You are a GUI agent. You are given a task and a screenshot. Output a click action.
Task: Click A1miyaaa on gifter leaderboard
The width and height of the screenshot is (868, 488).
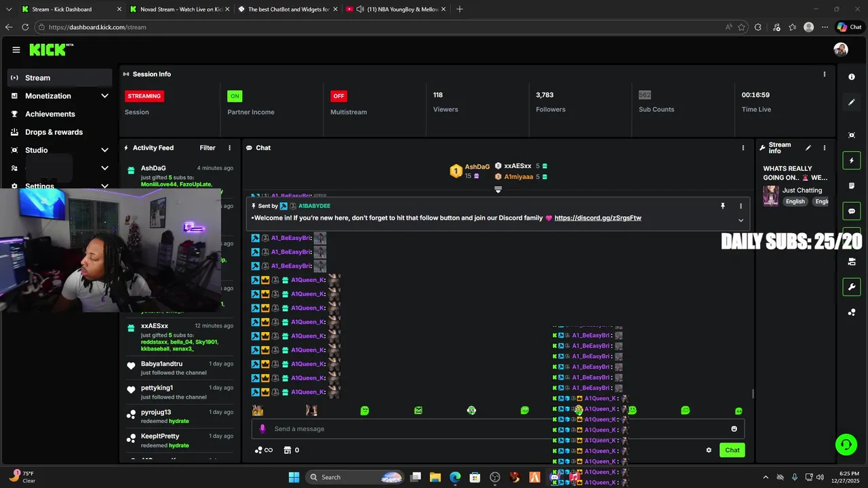(518, 177)
